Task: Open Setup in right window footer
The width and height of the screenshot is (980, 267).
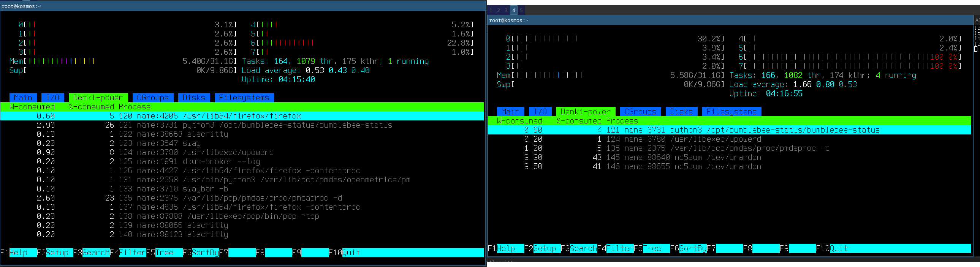Action: tap(547, 248)
